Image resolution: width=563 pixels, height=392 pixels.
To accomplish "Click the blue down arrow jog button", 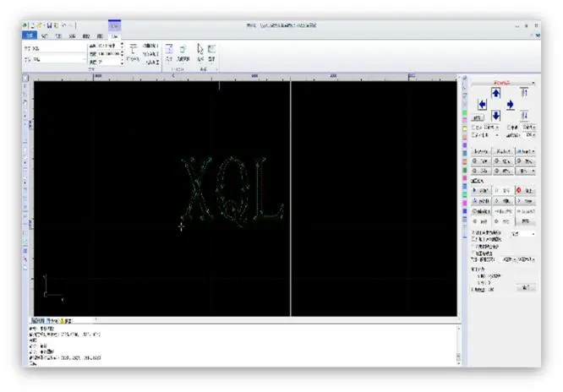I will point(495,116).
